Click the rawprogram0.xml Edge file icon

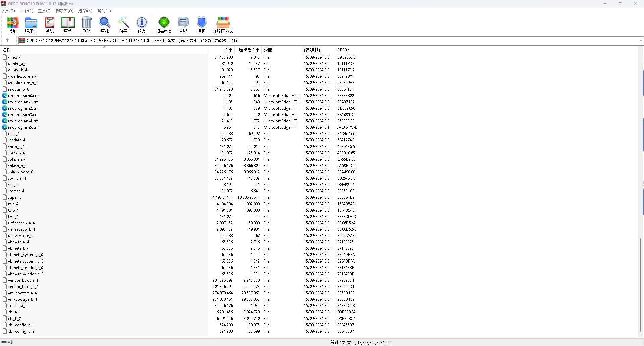coord(5,96)
